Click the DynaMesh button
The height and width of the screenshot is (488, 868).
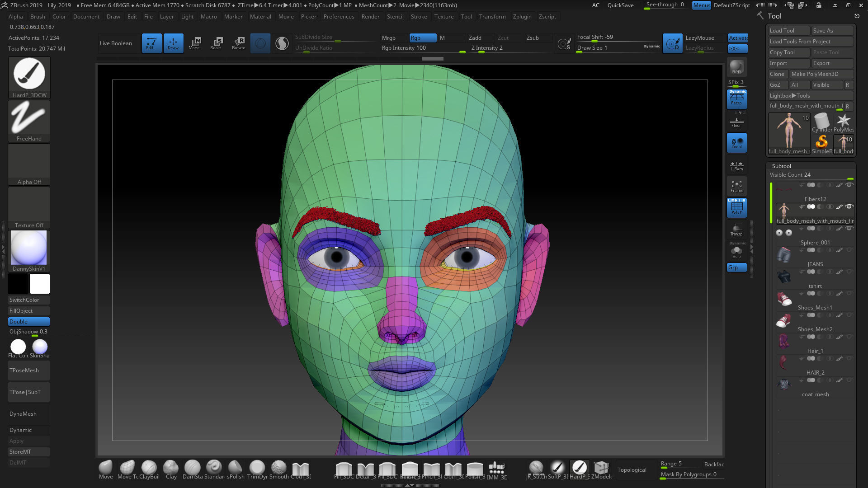[29, 414]
